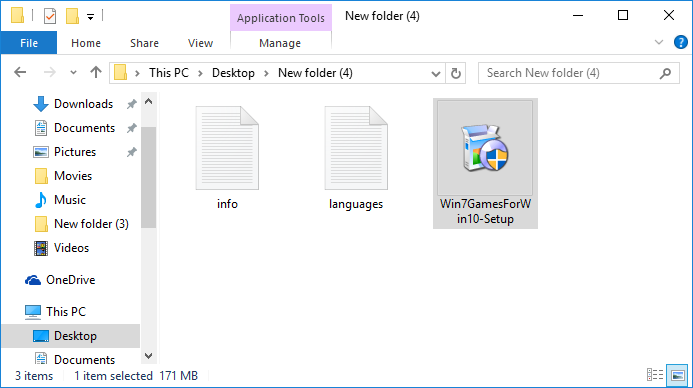Screen dimensions: 693x388
Task: Switch to the View ribbon tab
Action: [x=200, y=43]
